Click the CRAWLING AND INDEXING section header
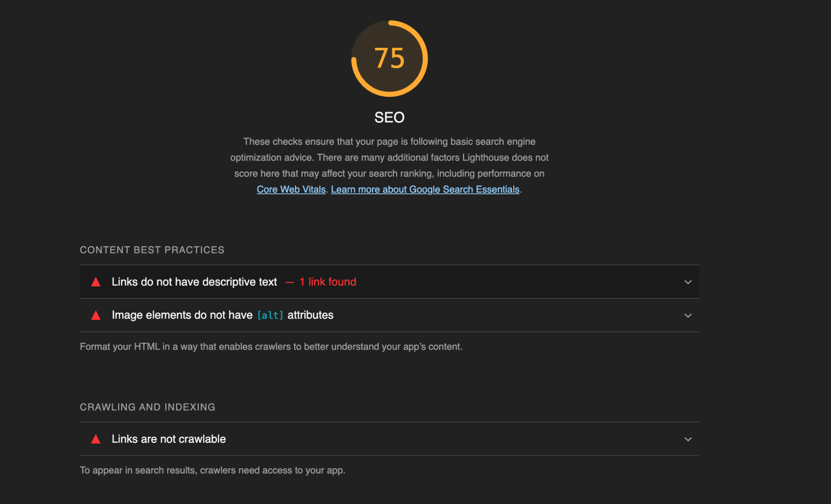The height and width of the screenshot is (504, 831). pyautogui.click(x=148, y=407)
